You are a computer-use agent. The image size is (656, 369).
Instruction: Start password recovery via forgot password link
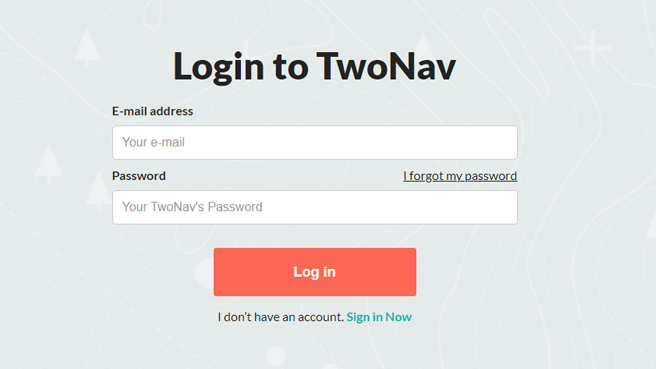tap(460, 176)
